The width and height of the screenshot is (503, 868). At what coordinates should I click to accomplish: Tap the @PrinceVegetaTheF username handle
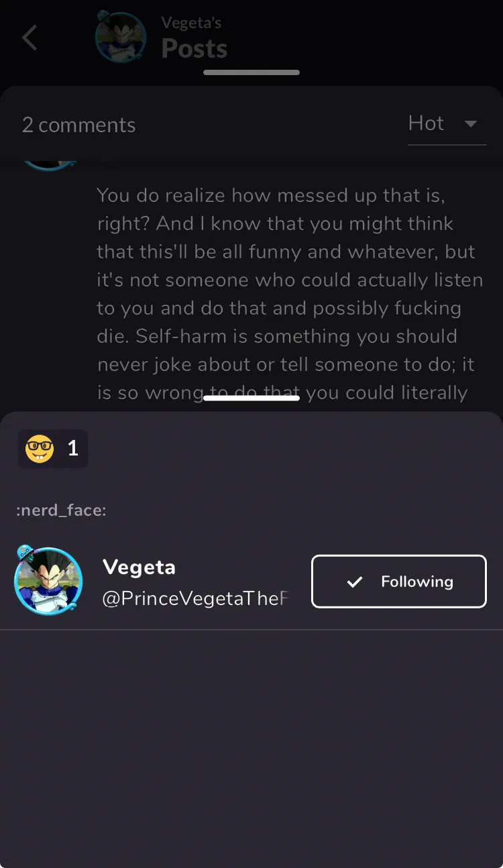194,599
